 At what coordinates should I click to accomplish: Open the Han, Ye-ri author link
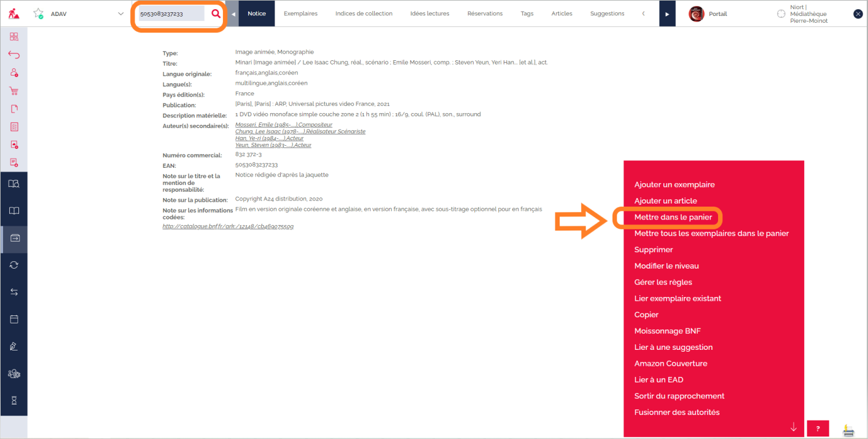click(x=270, y=138)
